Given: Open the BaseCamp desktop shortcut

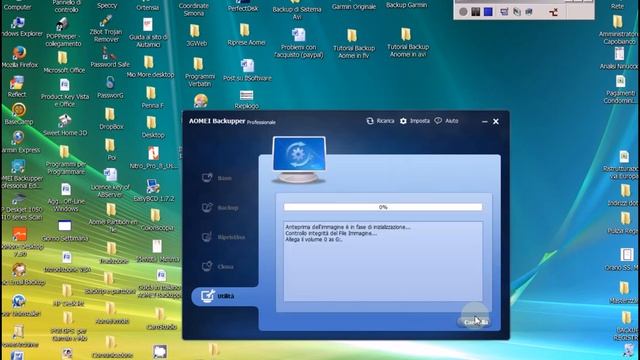Looking at the screenshot, I should 19,114.
